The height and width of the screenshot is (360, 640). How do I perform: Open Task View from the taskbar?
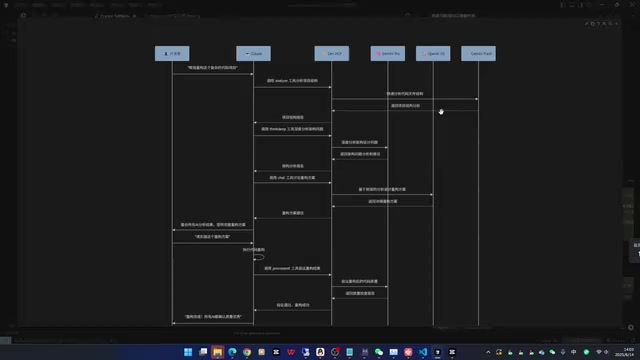pos(203,352)
